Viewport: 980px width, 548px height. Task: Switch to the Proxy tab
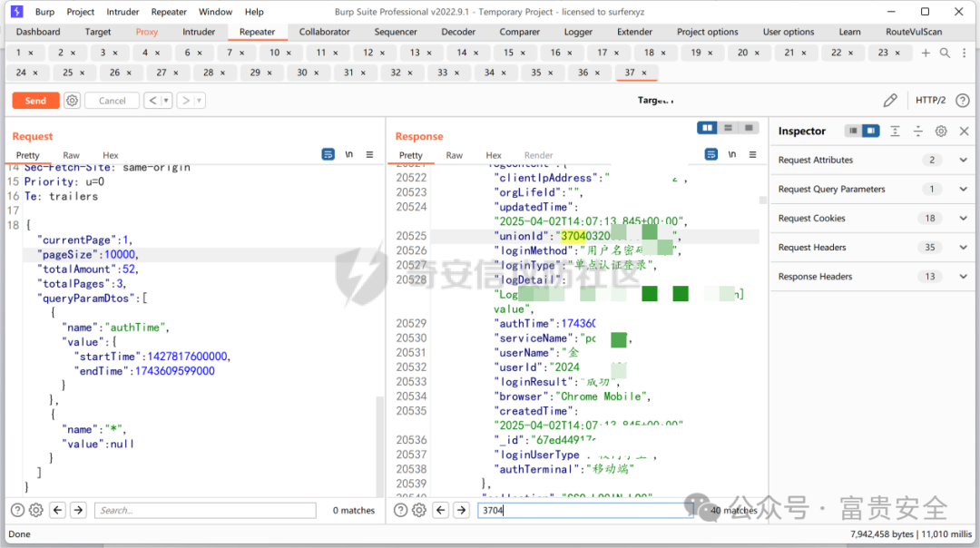147,32
